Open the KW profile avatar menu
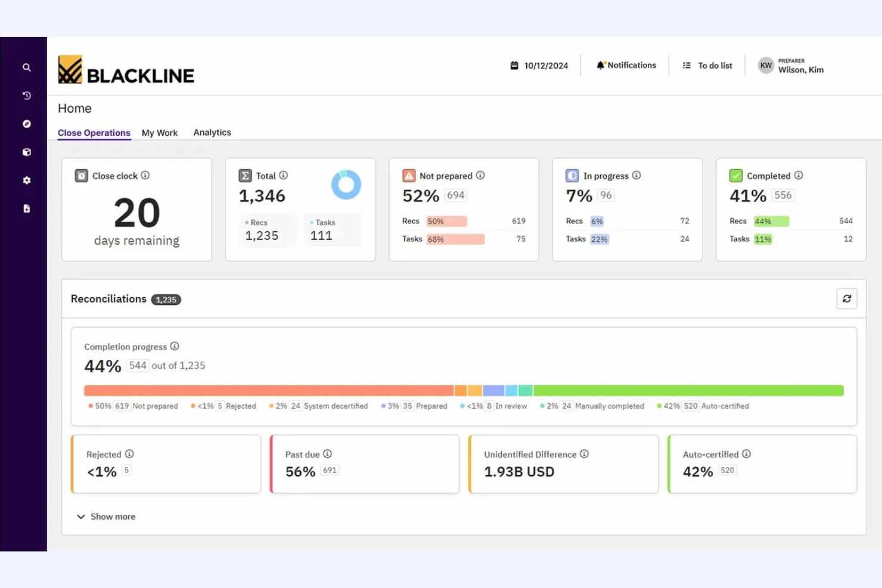This screenshot has width=882, height=588. 766,65
